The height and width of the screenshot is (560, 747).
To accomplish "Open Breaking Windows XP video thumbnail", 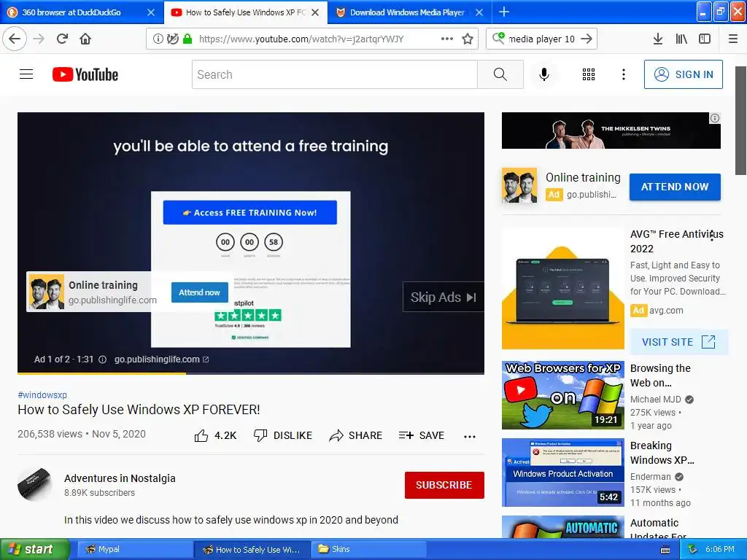I will click(x=562, y=472).
